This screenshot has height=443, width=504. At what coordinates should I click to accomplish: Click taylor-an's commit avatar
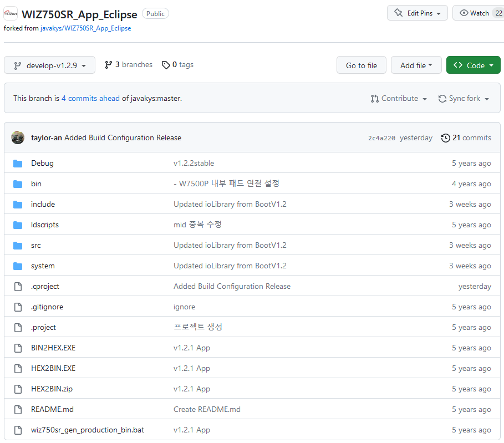tap(18, 138)
